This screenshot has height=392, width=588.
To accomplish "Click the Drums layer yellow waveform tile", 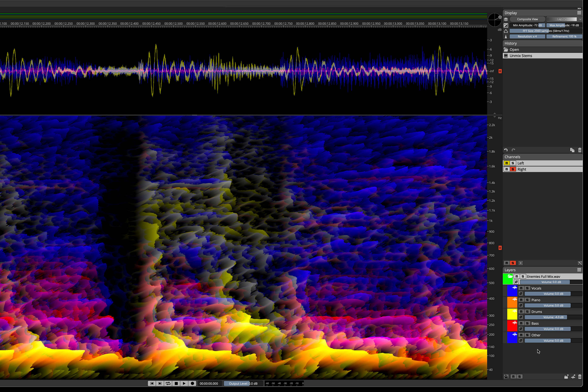I will coord(512,314).
